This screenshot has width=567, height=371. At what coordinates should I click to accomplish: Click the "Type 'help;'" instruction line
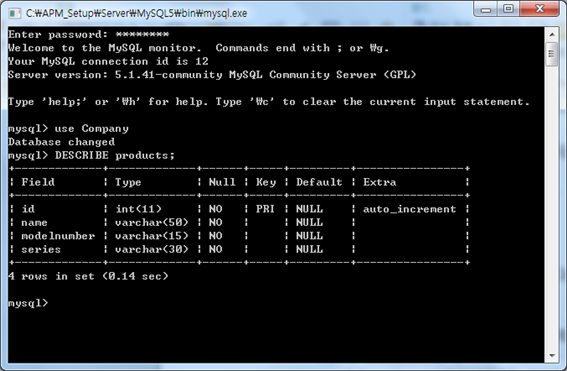point(269,102)
